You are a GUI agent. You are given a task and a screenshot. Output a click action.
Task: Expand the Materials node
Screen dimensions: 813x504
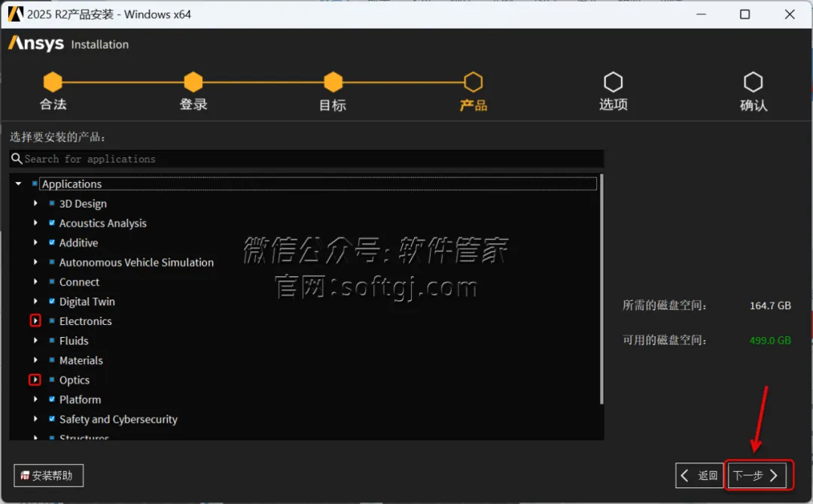[x=35, y=360]
